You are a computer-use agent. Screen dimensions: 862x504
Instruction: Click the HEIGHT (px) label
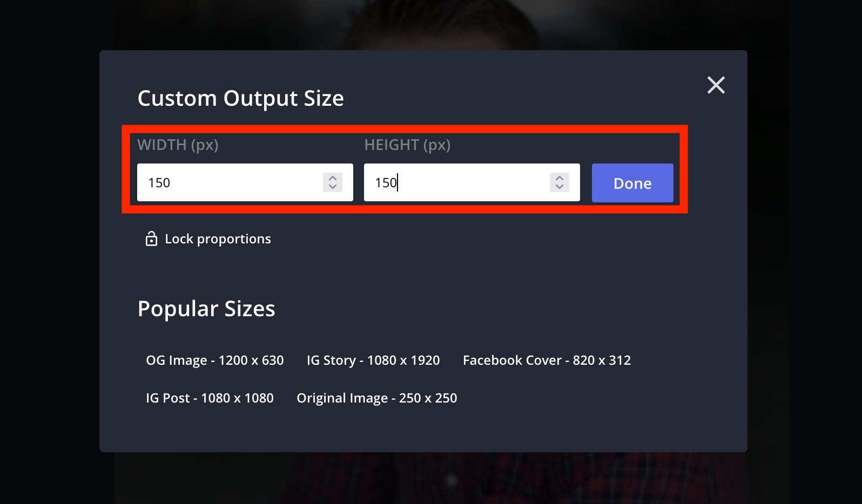[x=407, y=145]
